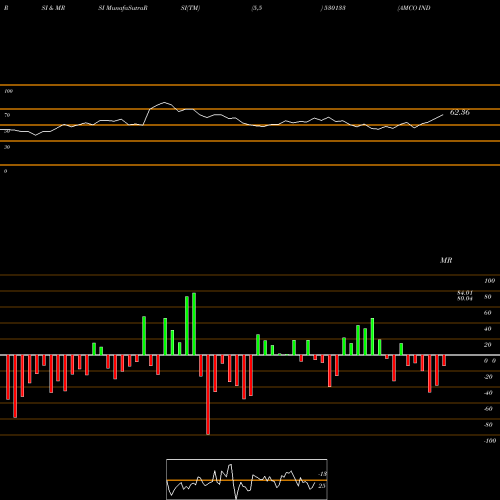Click the tallest red bar reaching -100
This screenshot has height=500, width=500.
[208, 395]
